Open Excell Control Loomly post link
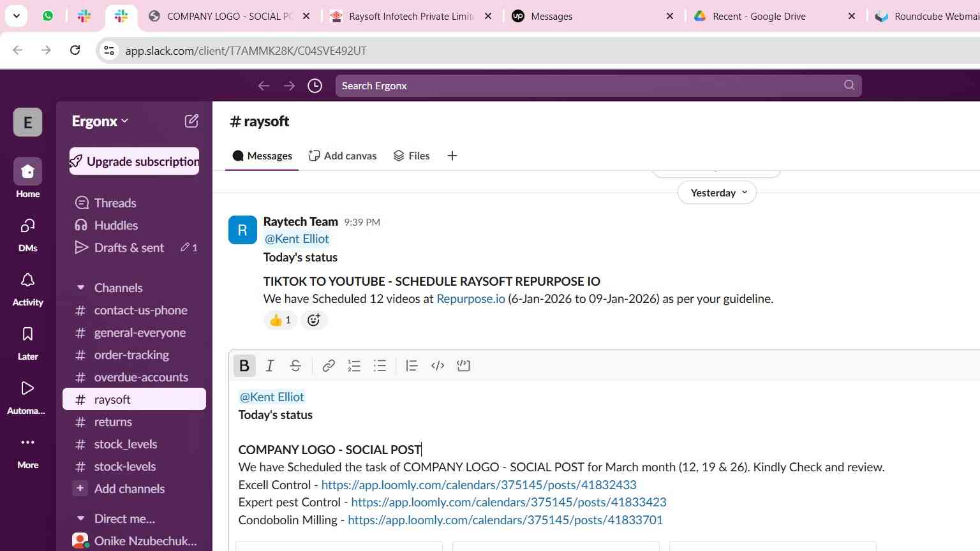The height and width of the screenshot is (551, 980). tap(479, 485)
